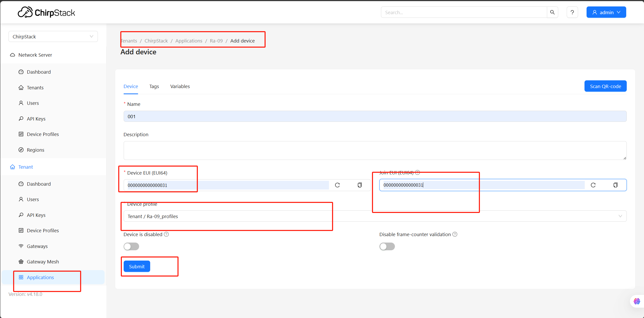644x318 pixels.
Task: Show help for frame-counter validation
Action: (x=455, y=234)
